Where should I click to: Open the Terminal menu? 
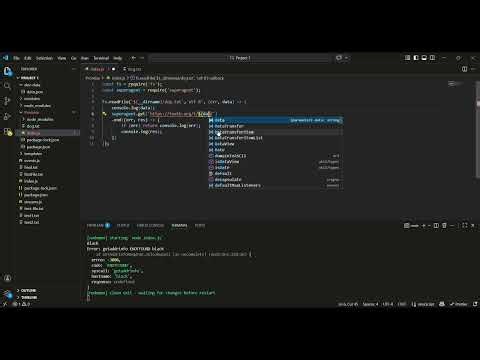point(101,58)
